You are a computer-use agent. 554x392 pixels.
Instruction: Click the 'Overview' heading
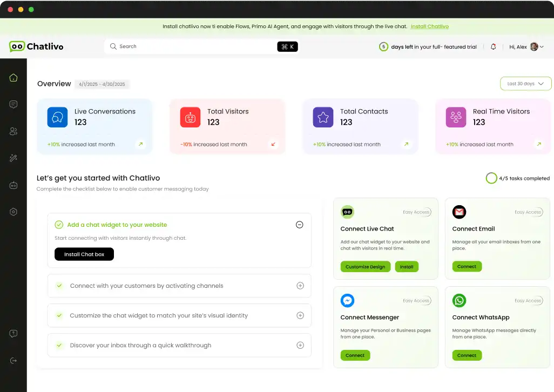point(54,84)
